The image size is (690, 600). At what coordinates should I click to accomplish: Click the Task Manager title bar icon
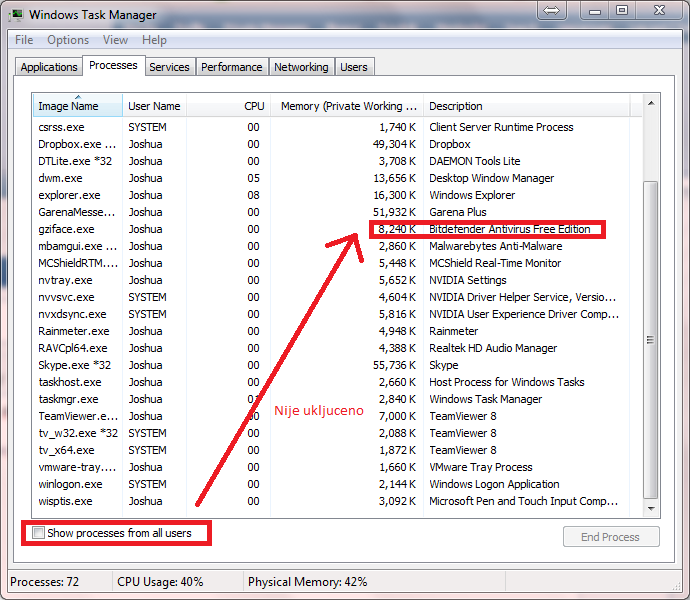(x=16, y=15)
